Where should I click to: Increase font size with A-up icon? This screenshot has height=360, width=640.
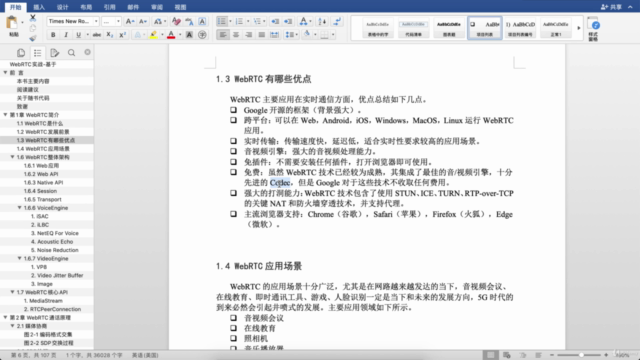[x=130, y=21]
